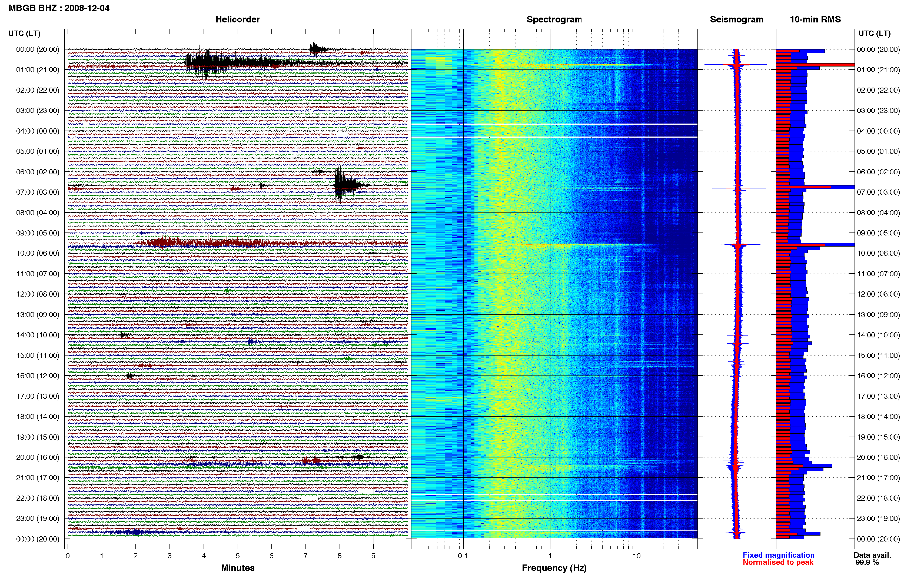Click the left 20:00 (16:00) time label
924x578 pixels.
(38, 457)
